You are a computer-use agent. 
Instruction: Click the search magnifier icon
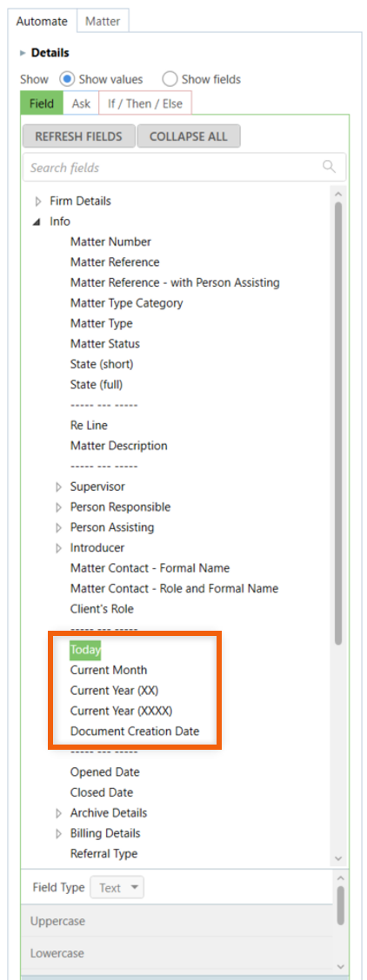click(x=329, y=166)
